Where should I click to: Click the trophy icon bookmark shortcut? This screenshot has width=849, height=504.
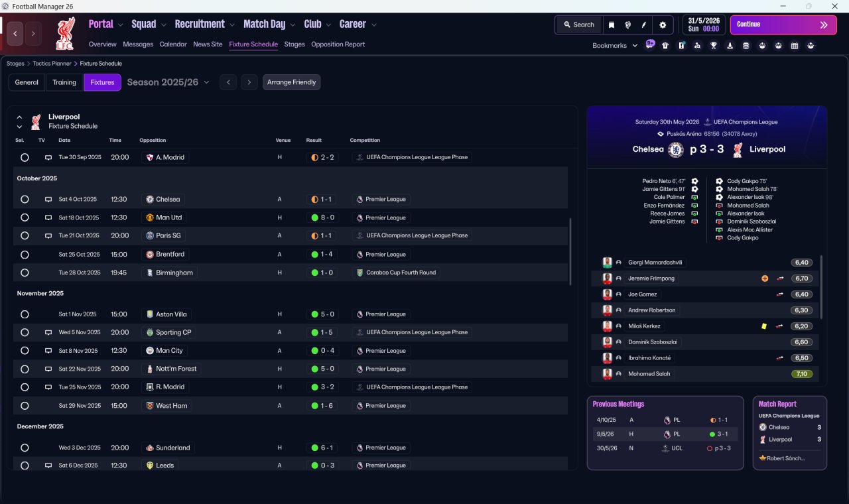714,46
